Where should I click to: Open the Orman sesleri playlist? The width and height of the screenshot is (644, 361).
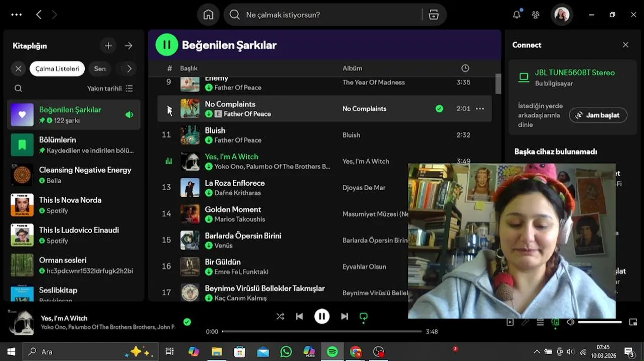[x=74, y=265]
